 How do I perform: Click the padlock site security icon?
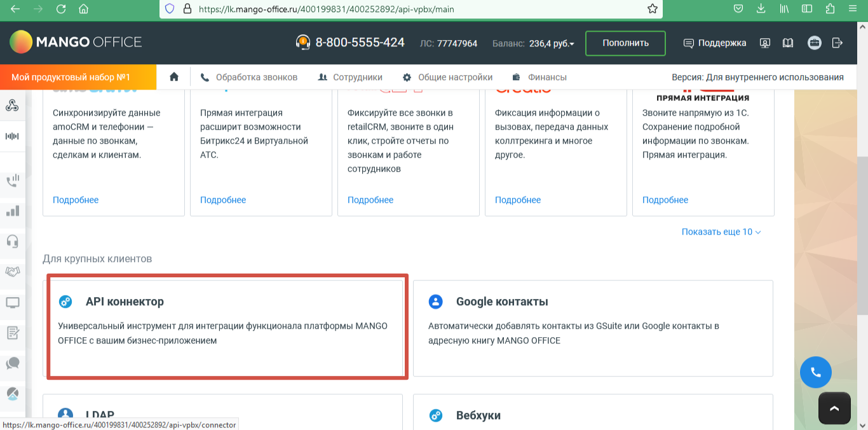coord(187,10)
